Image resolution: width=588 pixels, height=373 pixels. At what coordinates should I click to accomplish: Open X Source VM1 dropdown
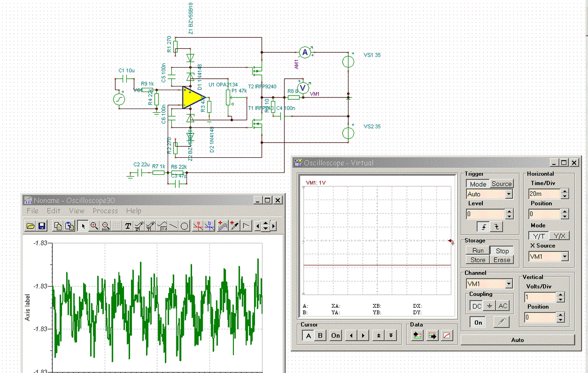coord(565,256)
